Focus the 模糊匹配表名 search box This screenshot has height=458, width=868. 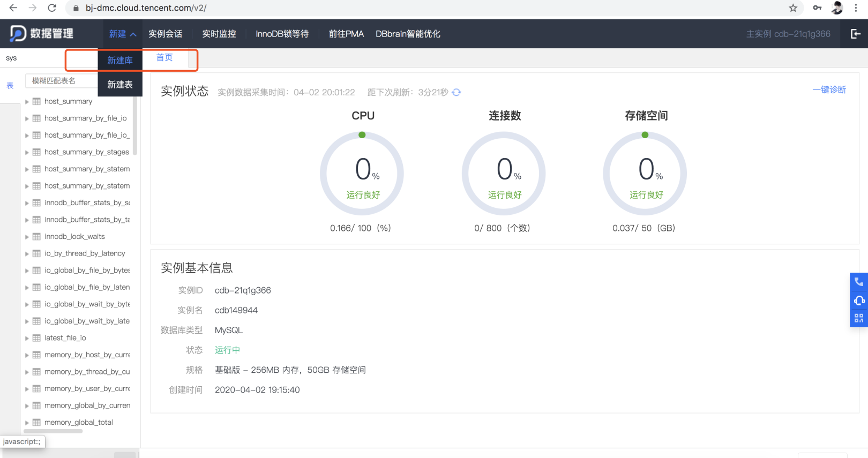click(x=62, y=81)
